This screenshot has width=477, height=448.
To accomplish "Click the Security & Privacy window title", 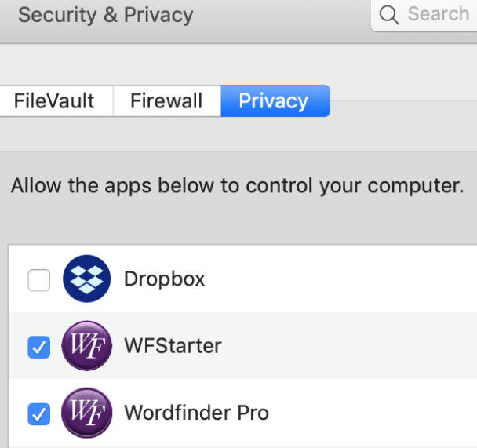I will click(106, 15).
